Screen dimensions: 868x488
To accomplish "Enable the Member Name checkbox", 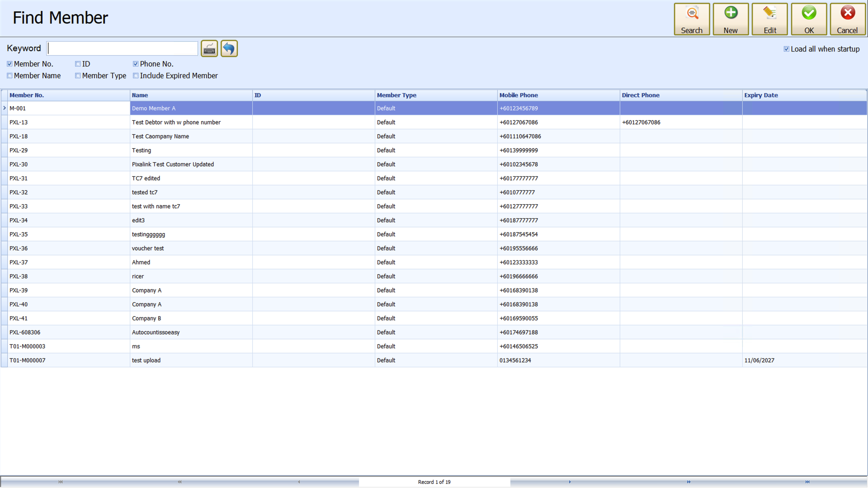I will [x=9, y=76].
